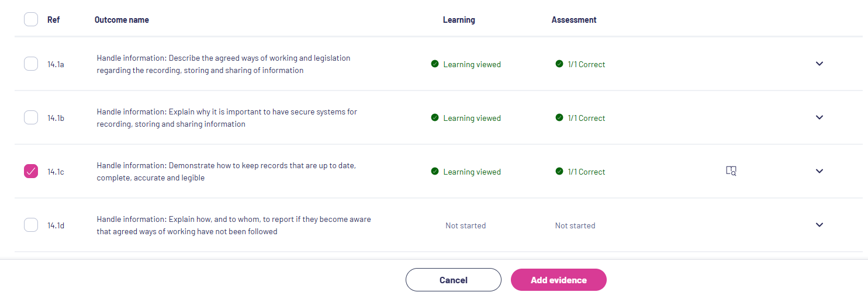This screenshot has height=299, width=868.
Task: Click the Add evidence button
Action: (x=559, y=280)
